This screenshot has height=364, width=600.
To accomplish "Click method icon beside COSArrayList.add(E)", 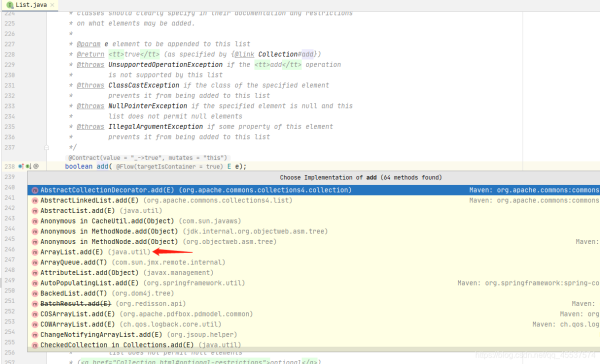I will tap(35, 314).
